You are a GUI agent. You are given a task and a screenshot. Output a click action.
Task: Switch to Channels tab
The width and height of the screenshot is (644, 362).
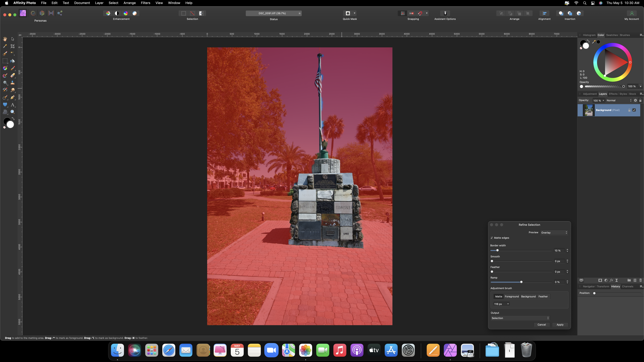point(628,287)
